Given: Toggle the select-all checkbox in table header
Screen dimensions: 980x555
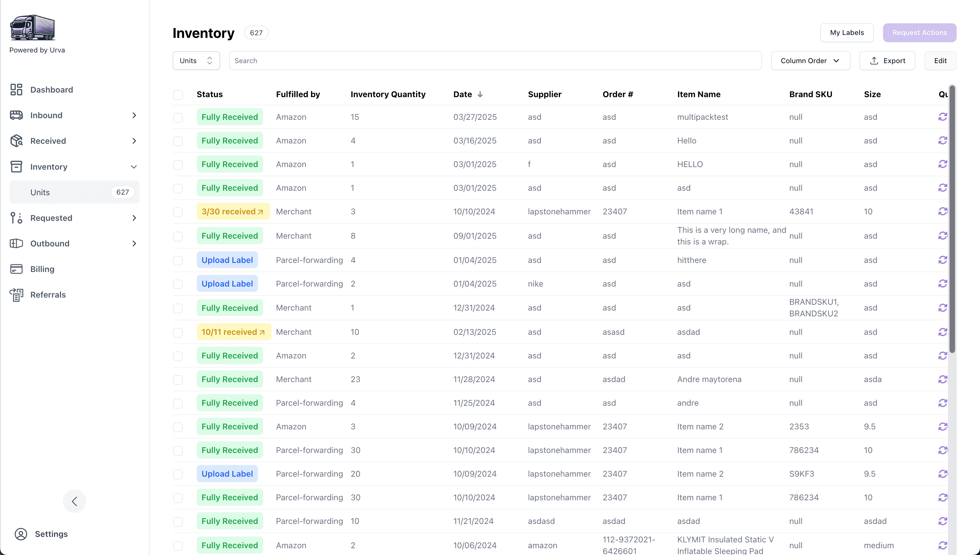Looking at the screenshot, I should pyautogui.click(x=178, y=95).
